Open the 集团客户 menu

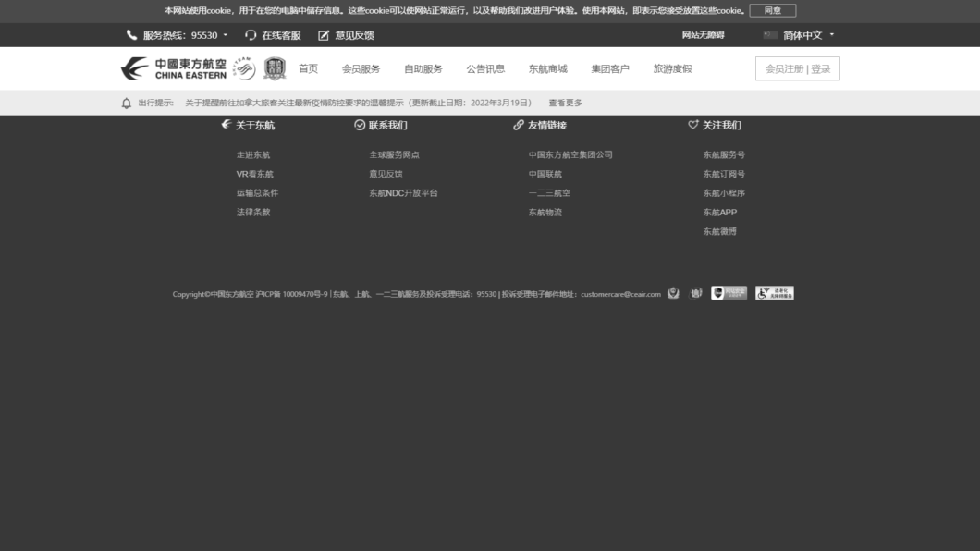pyautogui.click(x=610, y=68)
